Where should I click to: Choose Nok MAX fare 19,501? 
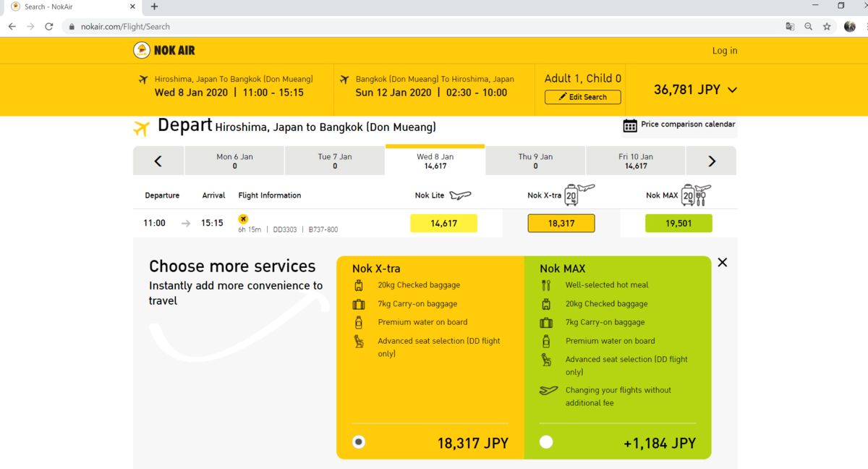(678, 224)
